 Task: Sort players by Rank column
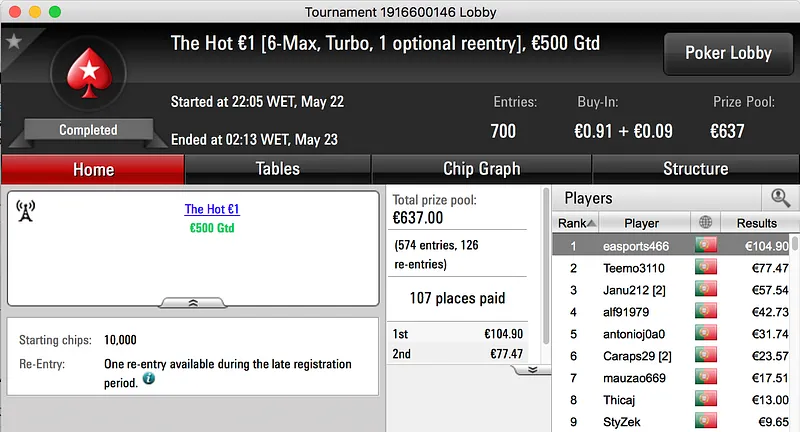point(577,223)
